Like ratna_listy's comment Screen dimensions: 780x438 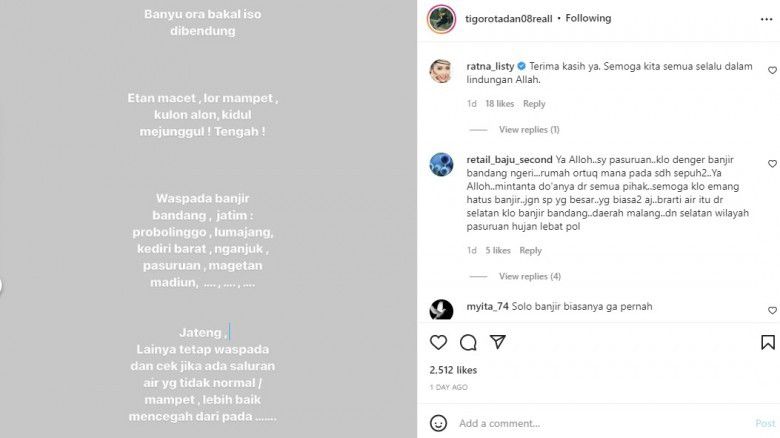772,71
